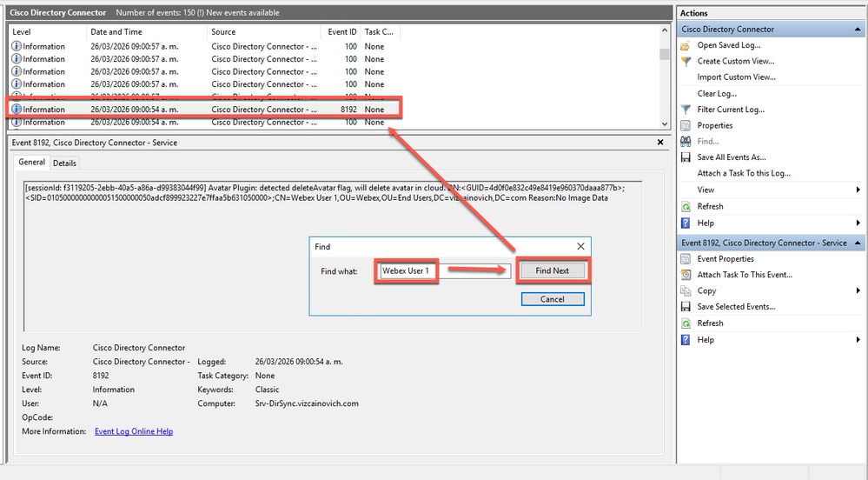868x480 pixels.
Task: Expand the lower Help submenu arrow
Action: [x=858, y=340]
